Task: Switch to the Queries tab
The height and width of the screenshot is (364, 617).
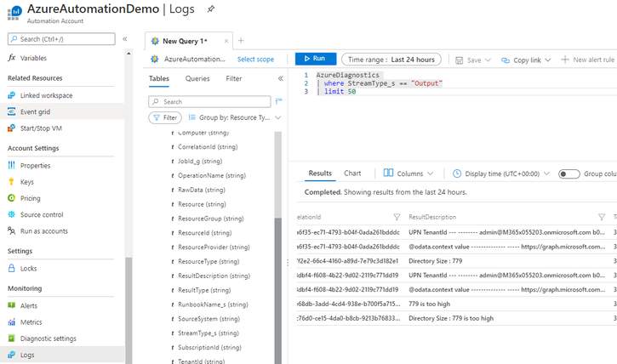Action: [197, 78]
